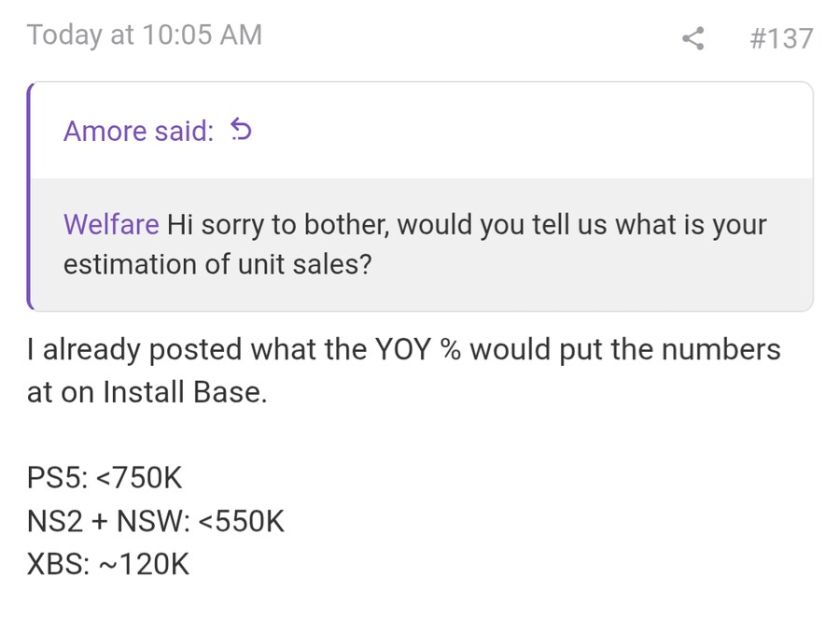Click the Amore said: quote header

[x=135, y=131]
